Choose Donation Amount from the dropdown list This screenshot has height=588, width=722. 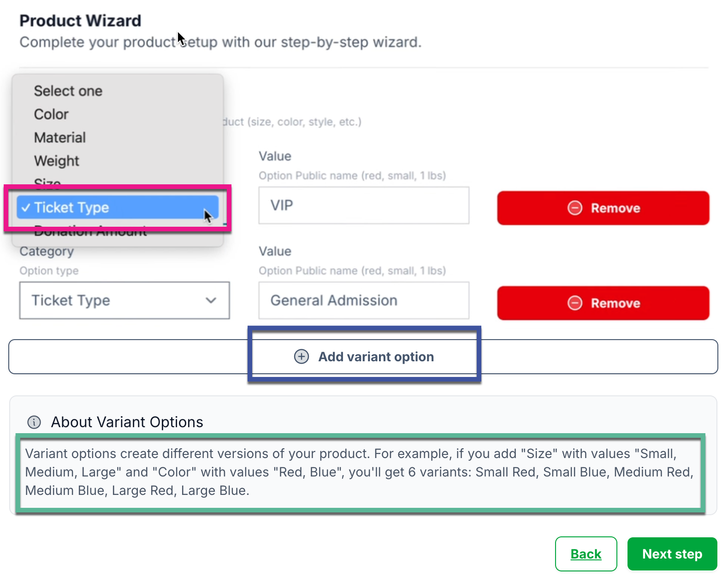(91, 229)
